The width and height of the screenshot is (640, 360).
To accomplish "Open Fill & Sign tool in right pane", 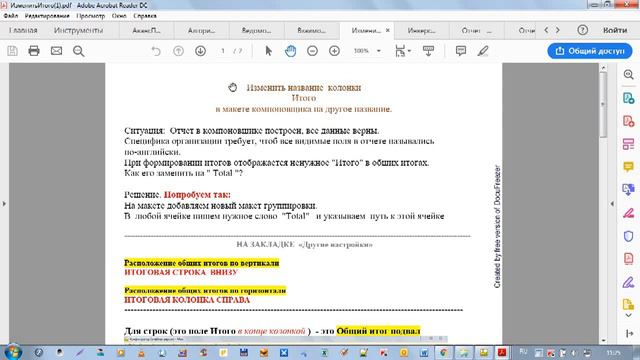I will tap(629, 213).
